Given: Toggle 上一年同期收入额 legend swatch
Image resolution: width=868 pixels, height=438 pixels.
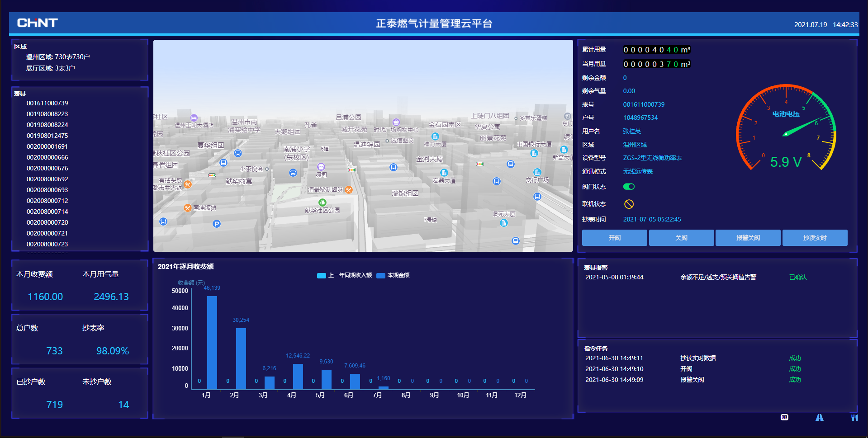Looking at the screenshot, I should point(322,275).
